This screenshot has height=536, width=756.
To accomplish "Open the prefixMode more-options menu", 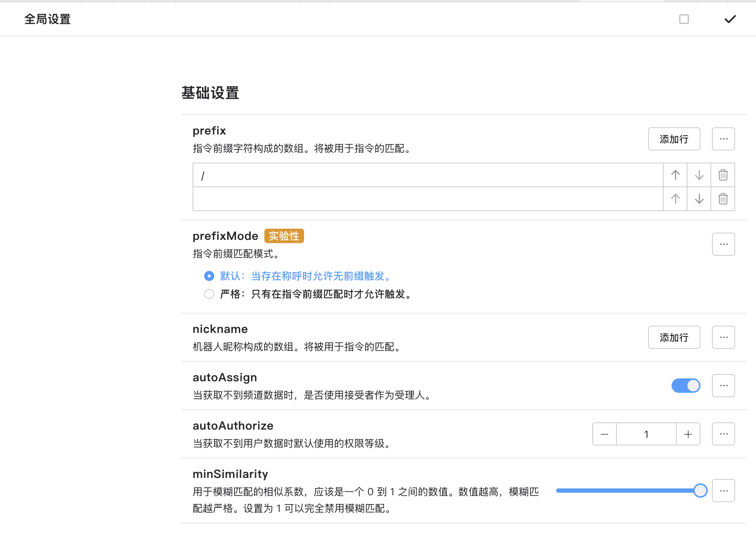I will [724, 244].
